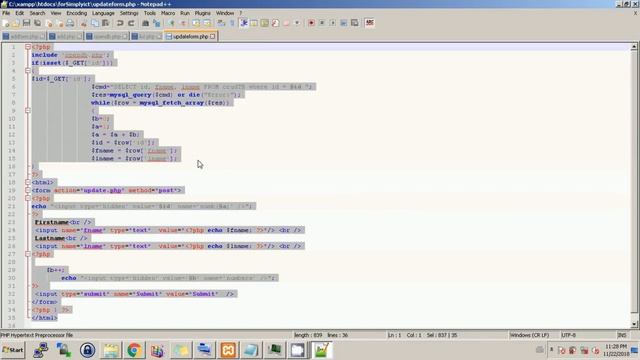Stop macro recording toolbar icon

coord(322,23)
